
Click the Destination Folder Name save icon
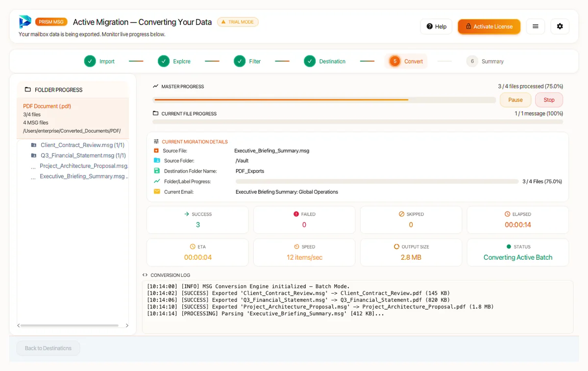[157, 171]
